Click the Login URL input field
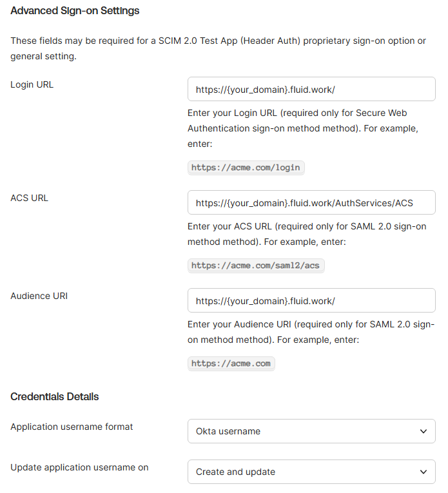This screenshot has width=448, height=493. (x=311, y=90)
